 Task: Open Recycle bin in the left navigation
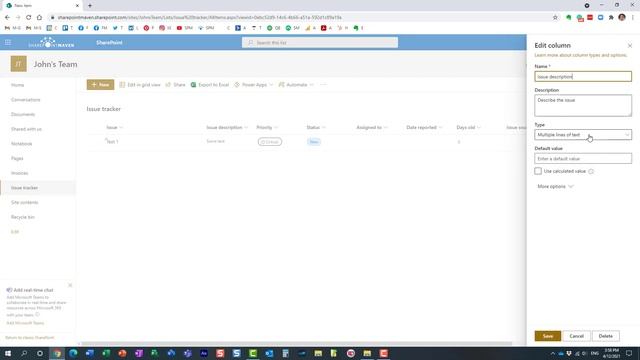(x=23, y=217)
